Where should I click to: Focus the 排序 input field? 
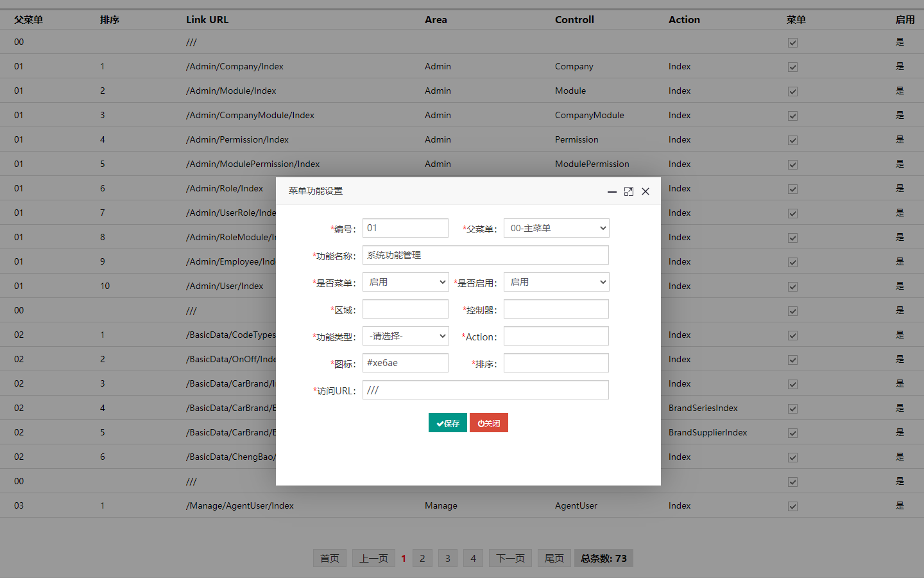point(556,363)
